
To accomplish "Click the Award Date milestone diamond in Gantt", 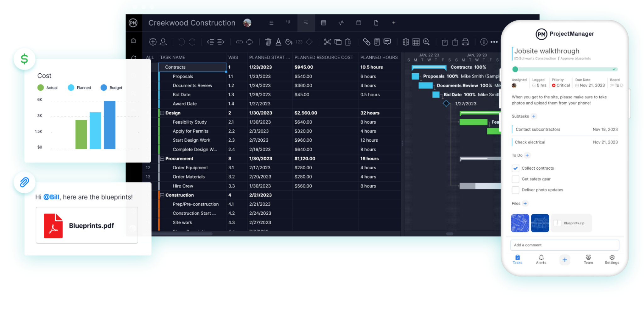I will (446, 103).
